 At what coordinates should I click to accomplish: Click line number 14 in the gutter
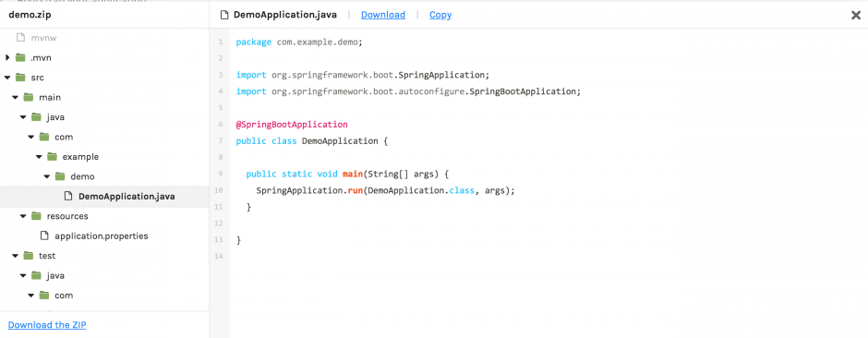(x=218, y=256)
